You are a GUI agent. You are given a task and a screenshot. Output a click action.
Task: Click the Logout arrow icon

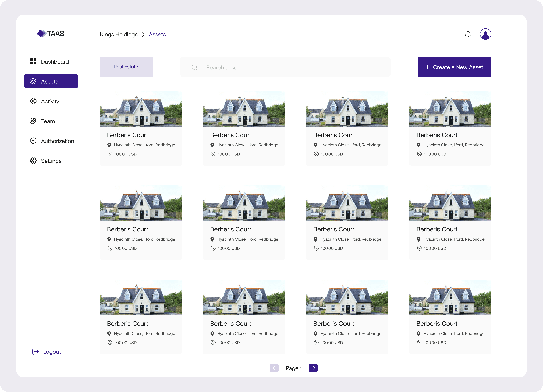click(x=35, y=351)
